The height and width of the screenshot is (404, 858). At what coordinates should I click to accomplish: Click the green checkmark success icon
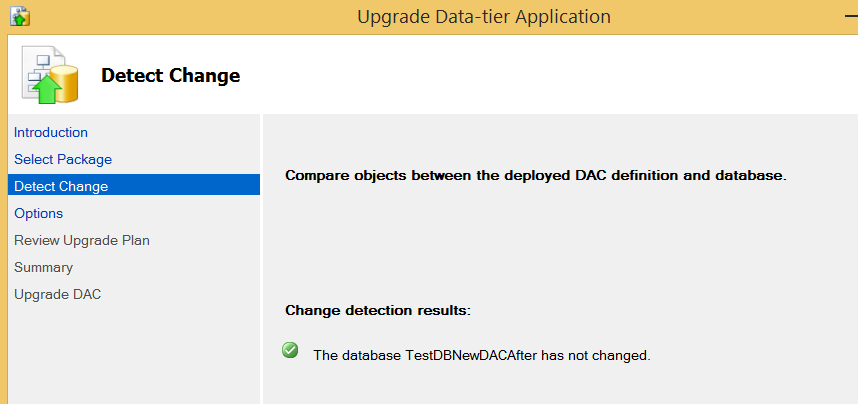coord(290,350)
